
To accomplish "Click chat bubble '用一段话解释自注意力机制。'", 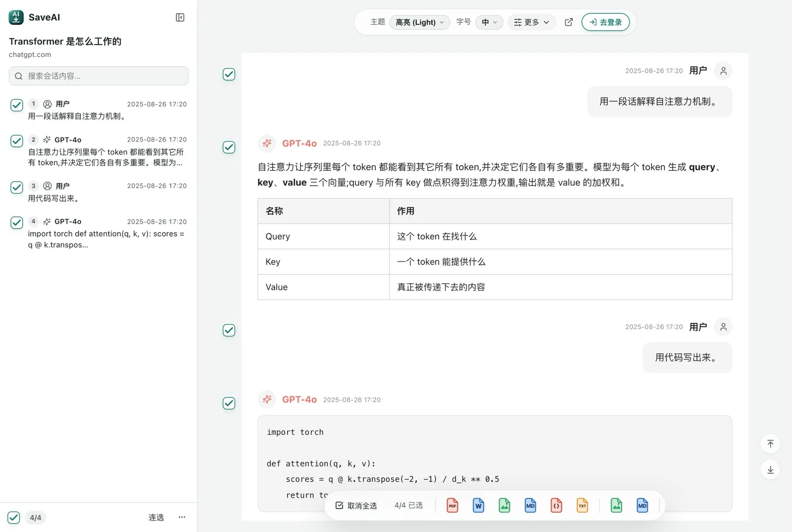I will (660, 101).
